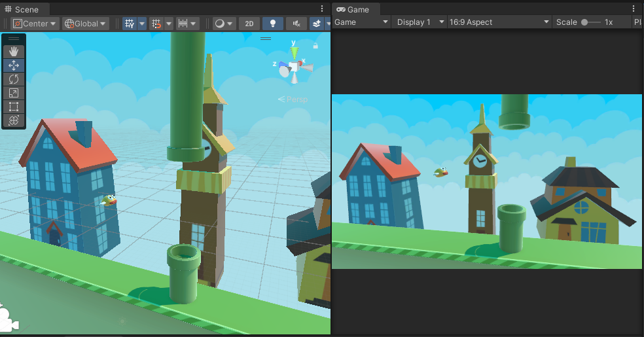Click the gizmo blue Z axis cone
Image resolution: width=644 pixels, height=337 pixels.
point(283,65)
